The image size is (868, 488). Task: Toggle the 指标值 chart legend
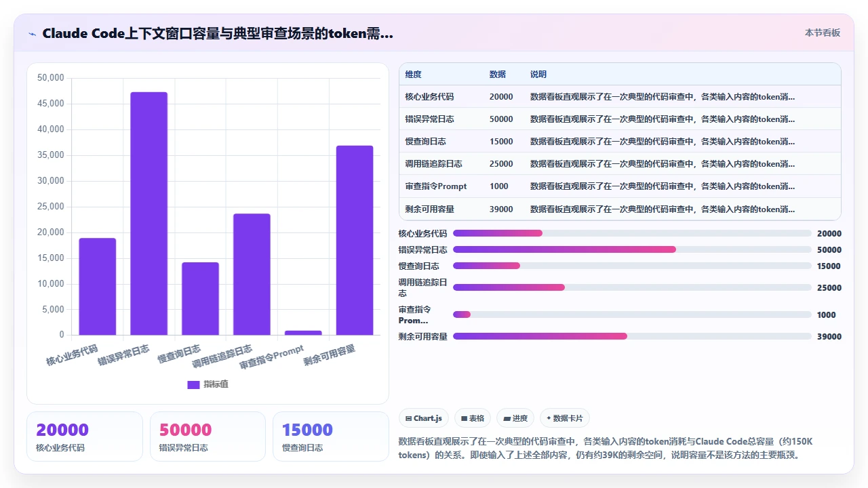click(208, 384)
